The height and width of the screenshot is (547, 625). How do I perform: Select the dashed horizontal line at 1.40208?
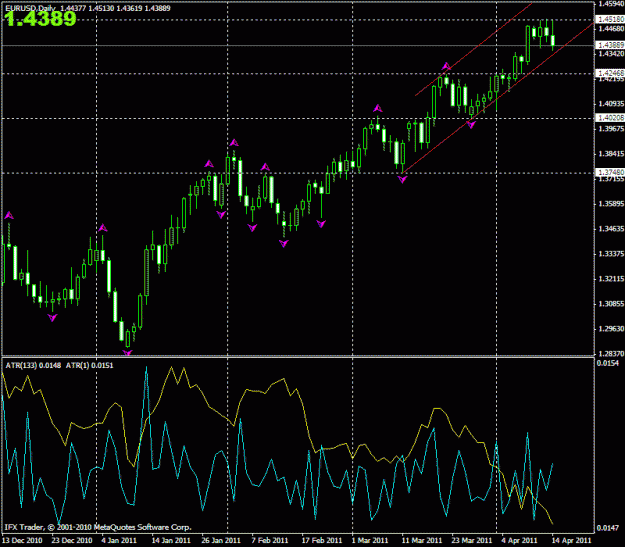[x=298, y=118]
